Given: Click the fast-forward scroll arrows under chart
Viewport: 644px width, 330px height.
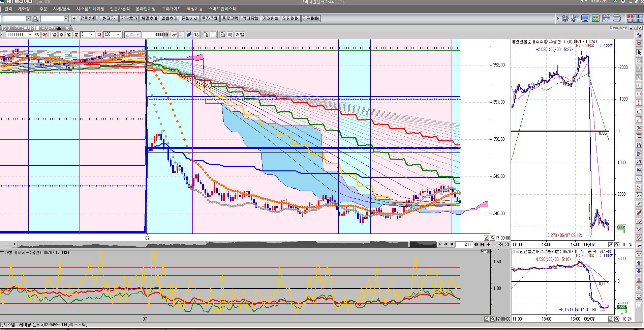Looking at the screenshot, I should point(452,244).
